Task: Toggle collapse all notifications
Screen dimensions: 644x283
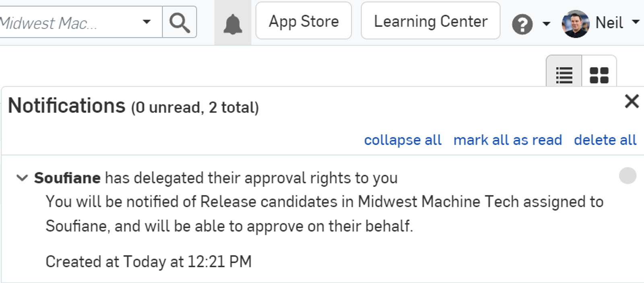Action: click(402, 140)
